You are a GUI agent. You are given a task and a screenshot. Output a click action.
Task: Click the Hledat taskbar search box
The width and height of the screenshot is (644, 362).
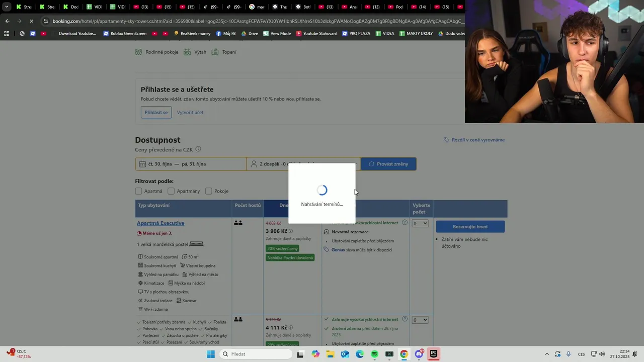(x=256, y=354)
